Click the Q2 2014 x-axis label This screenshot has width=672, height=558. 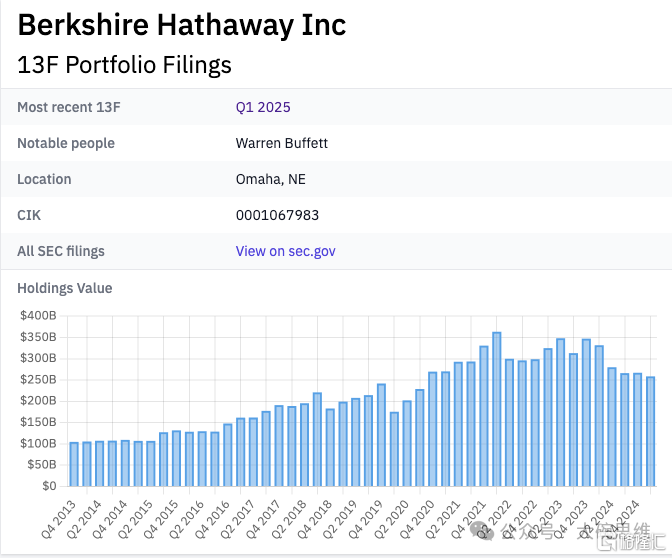point(84,519)
